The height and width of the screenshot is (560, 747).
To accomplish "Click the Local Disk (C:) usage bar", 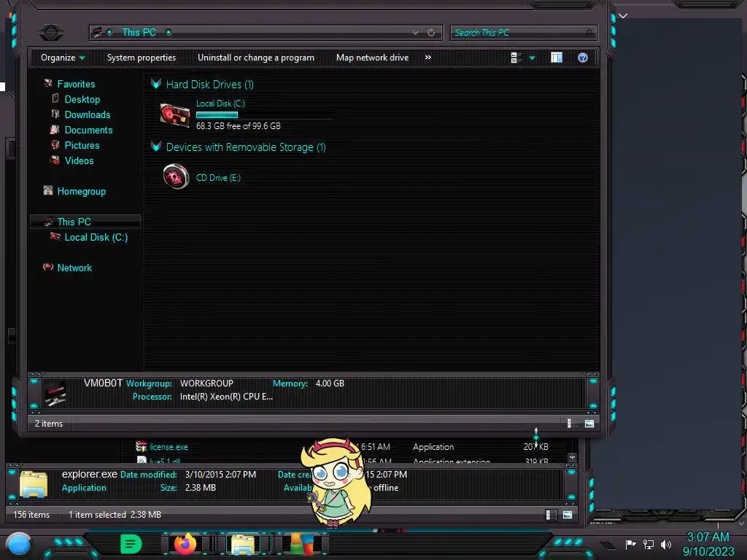I will click(217, 114).
